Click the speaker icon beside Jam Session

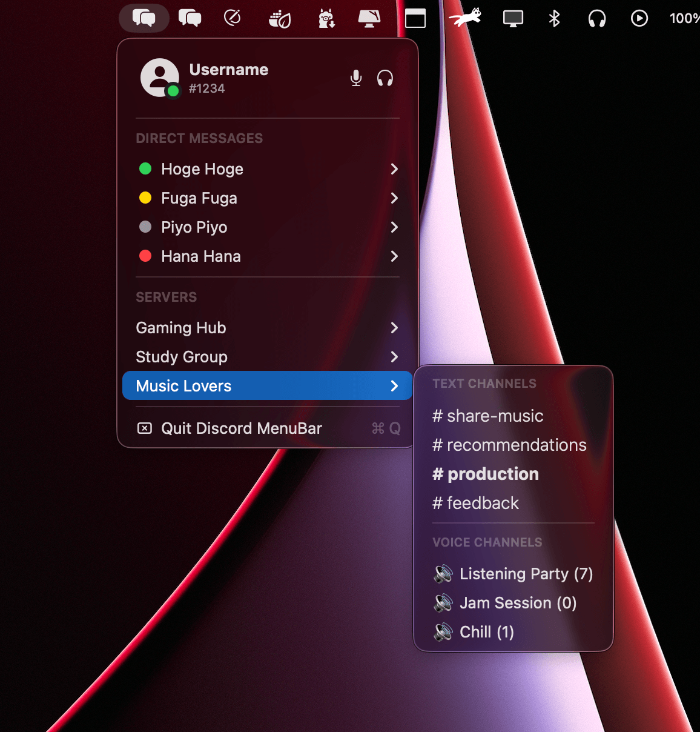tap(443, 603)
